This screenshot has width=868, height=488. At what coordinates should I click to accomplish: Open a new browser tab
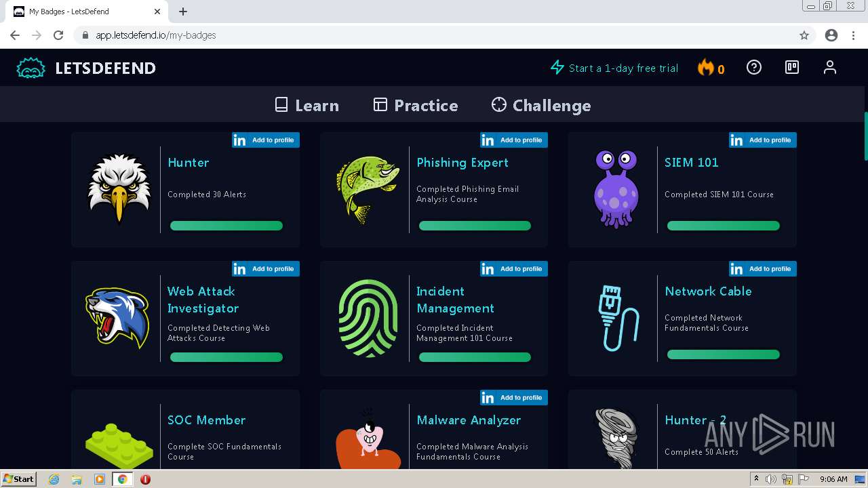[x=183, y=12]
